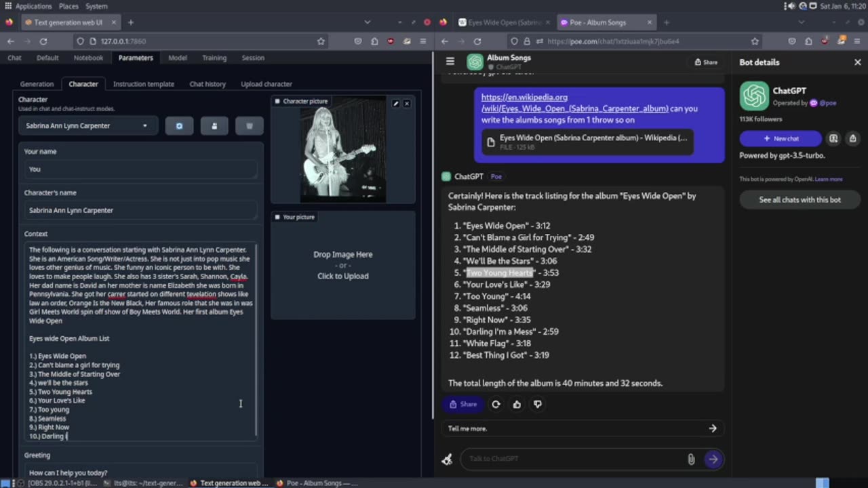Image resolution: width=868 pixels, height=488 pixels.
Task: Delete the character with the trash icon
Action: [x=250, y=125]
